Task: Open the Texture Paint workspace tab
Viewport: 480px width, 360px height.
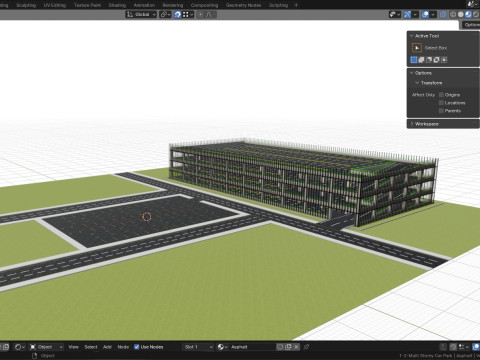Action: (x=87, y=5)
